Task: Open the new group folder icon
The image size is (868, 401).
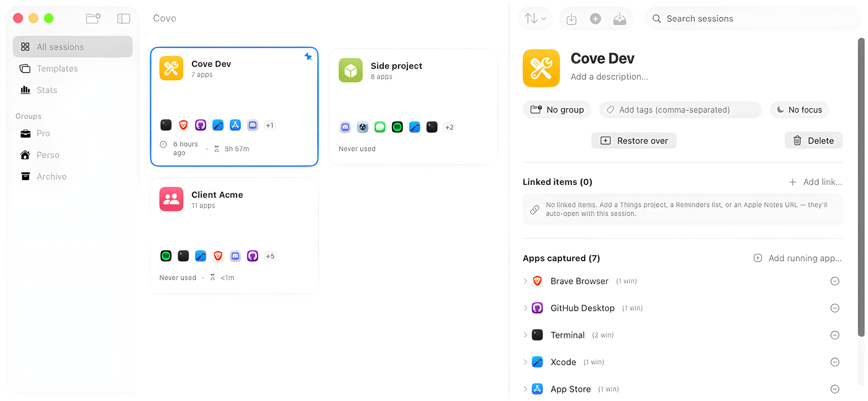Action: click(93, 18)
